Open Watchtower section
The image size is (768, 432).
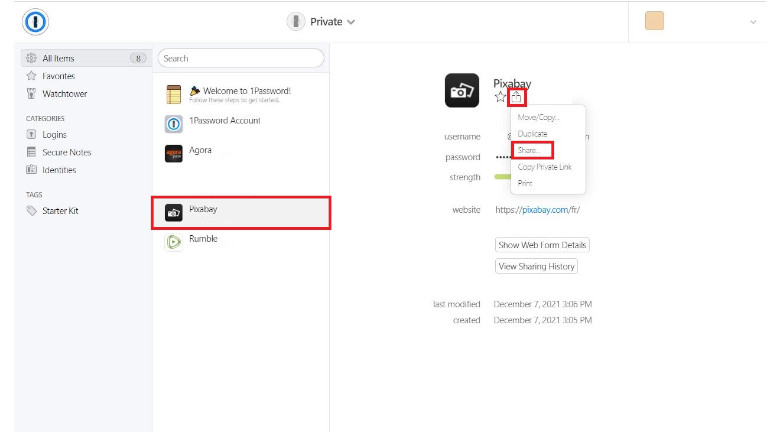coord(65,94)
